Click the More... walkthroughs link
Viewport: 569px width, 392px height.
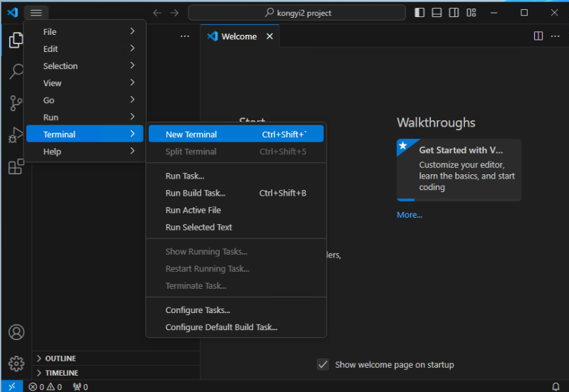[x=410, y=215]
